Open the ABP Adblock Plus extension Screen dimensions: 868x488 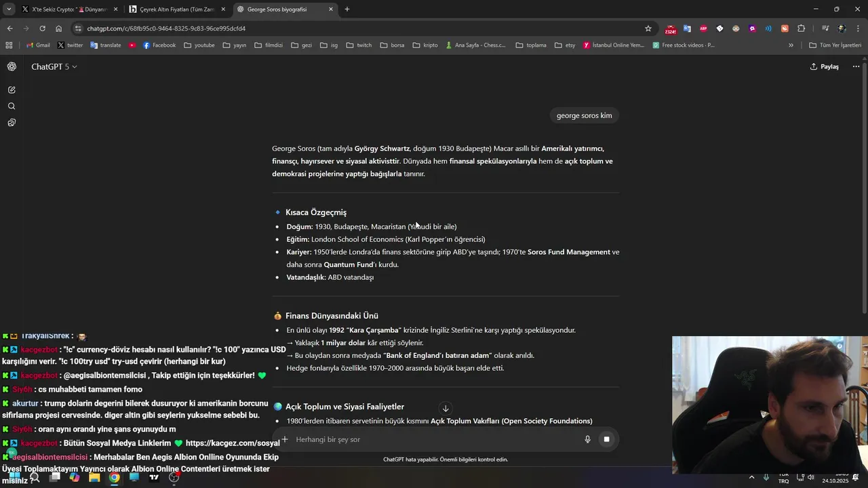tap(703, 28)
